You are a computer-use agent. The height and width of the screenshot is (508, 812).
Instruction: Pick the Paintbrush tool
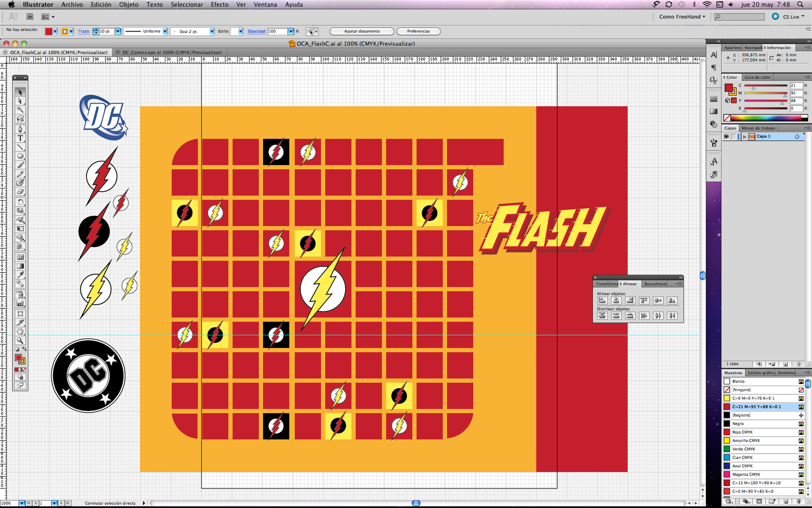[20, 166]
